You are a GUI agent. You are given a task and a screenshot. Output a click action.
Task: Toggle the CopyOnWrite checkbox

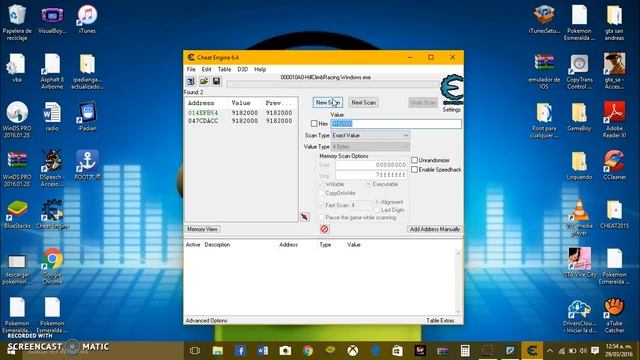pyautogui.click(x=321, y=193)
